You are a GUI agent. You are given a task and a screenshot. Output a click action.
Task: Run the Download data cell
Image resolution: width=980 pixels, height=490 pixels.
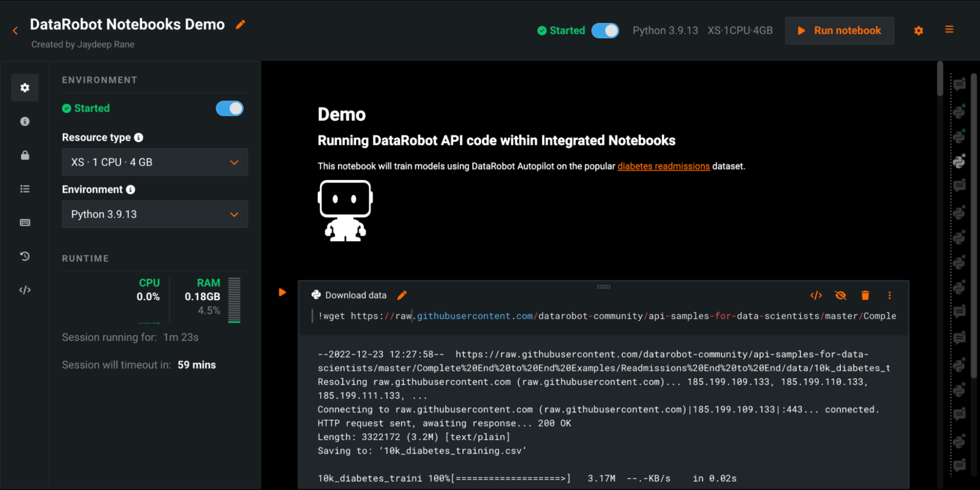click(282, 292)
